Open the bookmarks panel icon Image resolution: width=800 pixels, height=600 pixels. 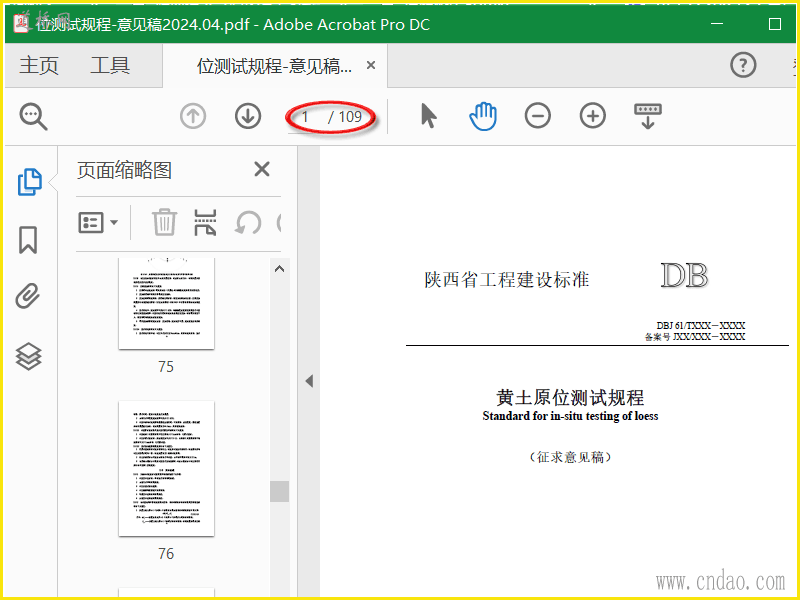click(x=28, y=240)
